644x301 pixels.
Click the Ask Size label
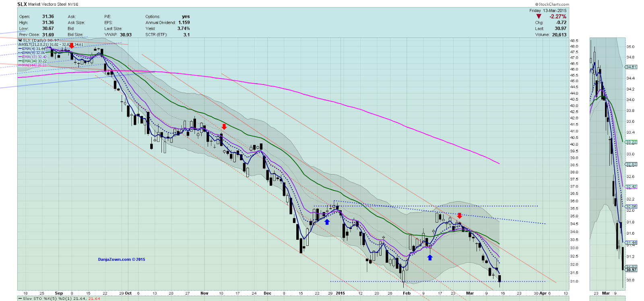pyautogui.click(x=76, y=23)
